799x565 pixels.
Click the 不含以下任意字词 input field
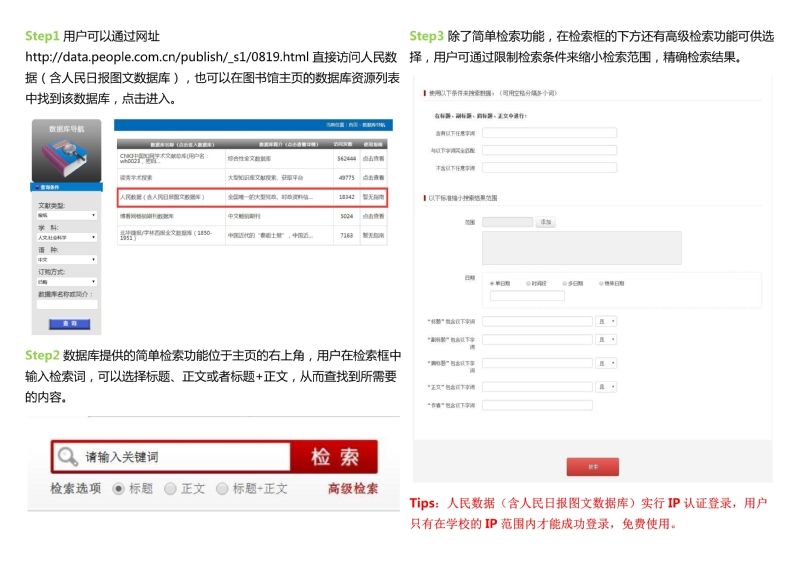pos(549,168)
